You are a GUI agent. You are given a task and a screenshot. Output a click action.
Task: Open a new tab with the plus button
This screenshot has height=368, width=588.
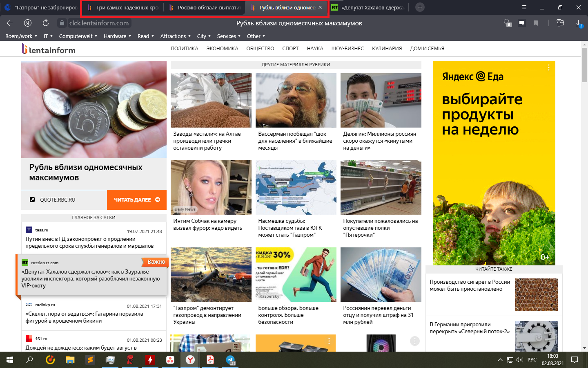(x=420, y=7)
